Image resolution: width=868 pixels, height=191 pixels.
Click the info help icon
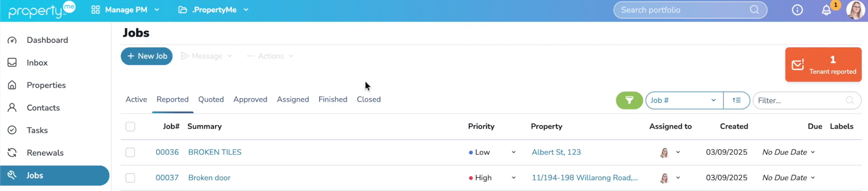(797, 10)
